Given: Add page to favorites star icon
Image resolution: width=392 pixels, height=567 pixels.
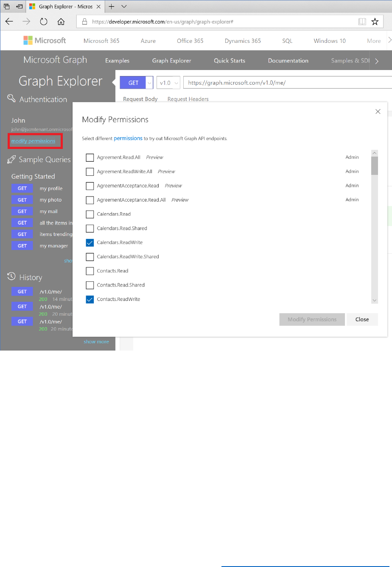Looking at the screenshot, I should pos(375,22).
